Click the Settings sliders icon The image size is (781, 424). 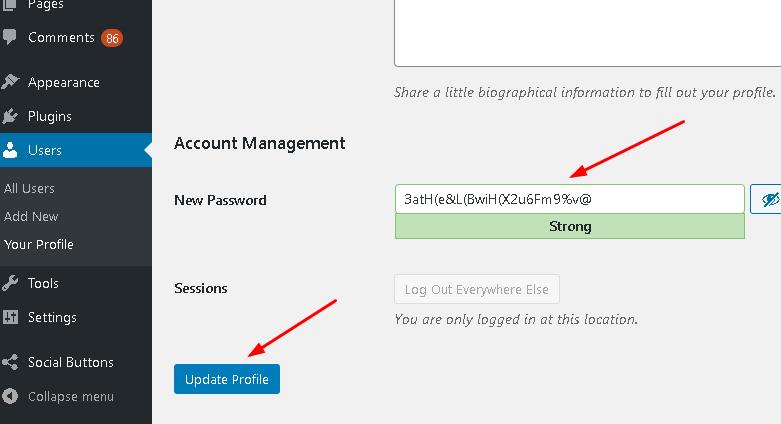tap(11, 317)
